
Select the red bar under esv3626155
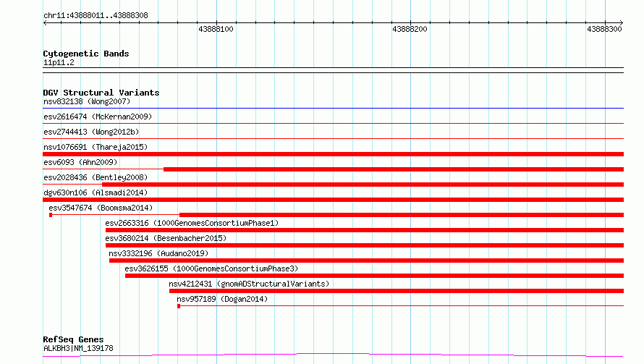click(375, 276)
